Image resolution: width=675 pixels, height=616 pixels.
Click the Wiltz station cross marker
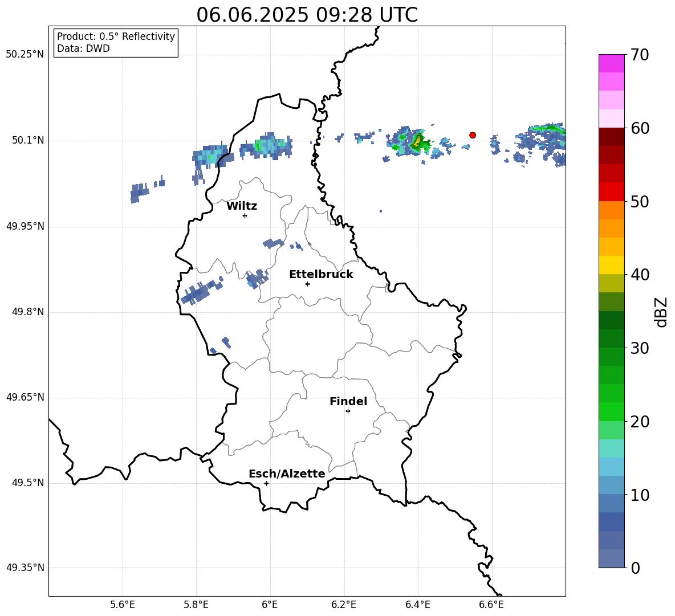click(245, 215)
